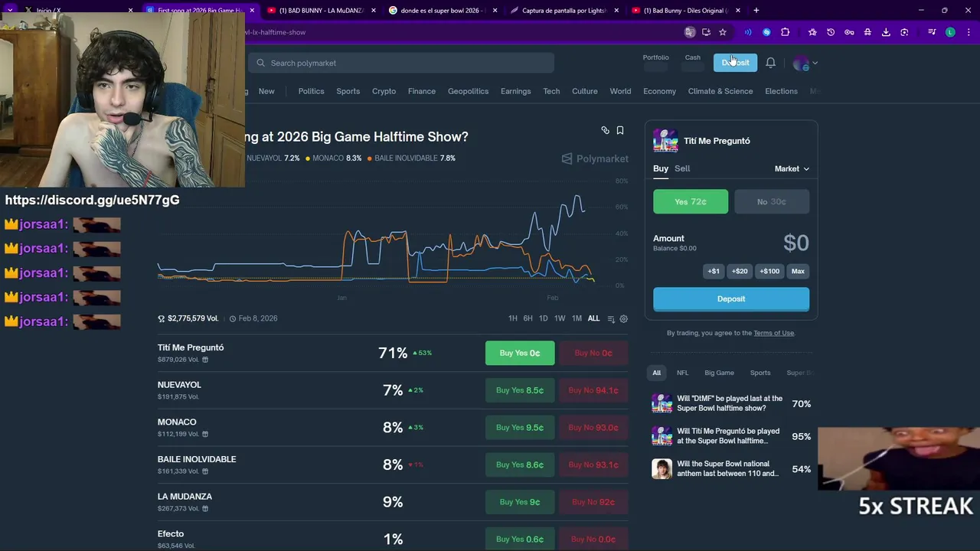Click install app icon in address bar

click(x=706, y=32)
